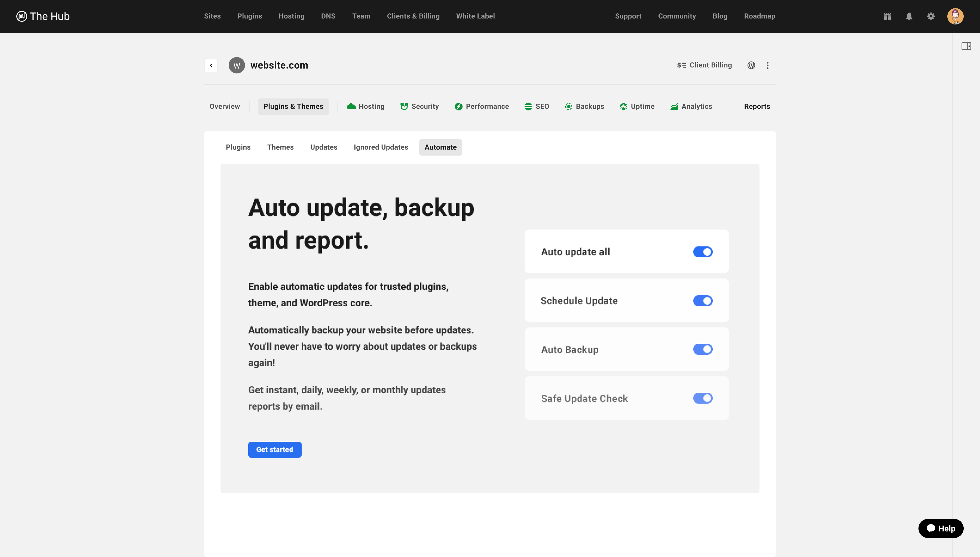Open the Help chat bubble

[941, 528]
